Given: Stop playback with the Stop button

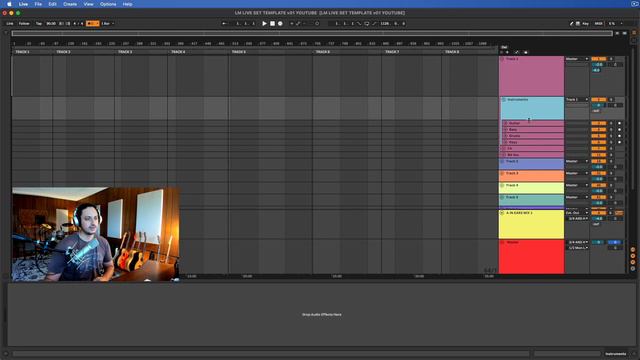Looking at the screenshot, I should tap(272, 24).
